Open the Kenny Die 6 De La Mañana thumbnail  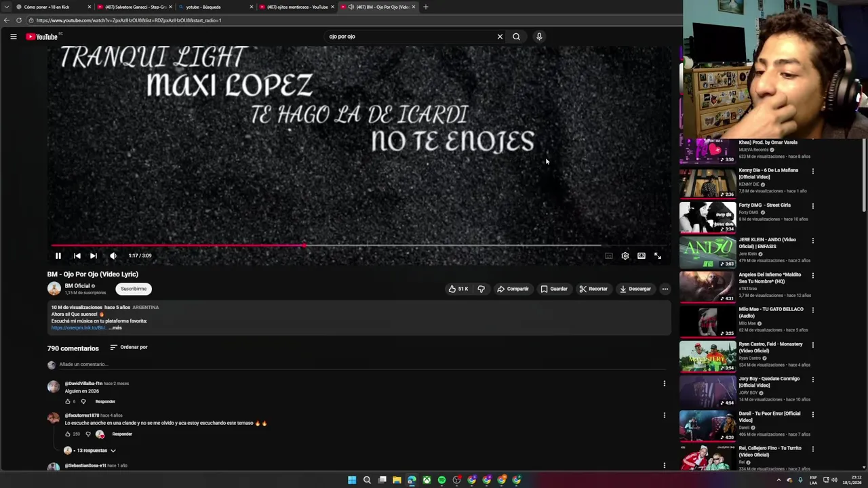coord(707,183)
